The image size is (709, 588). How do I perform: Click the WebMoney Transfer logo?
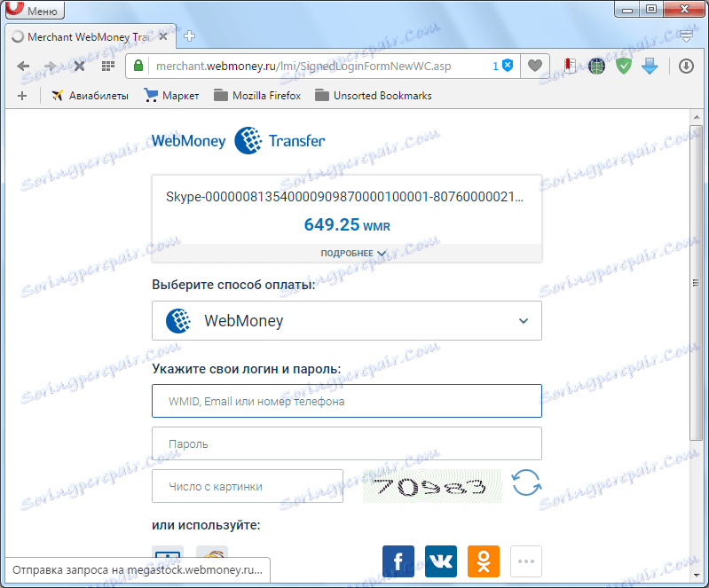pyautogui.click(x=238, y=140)
